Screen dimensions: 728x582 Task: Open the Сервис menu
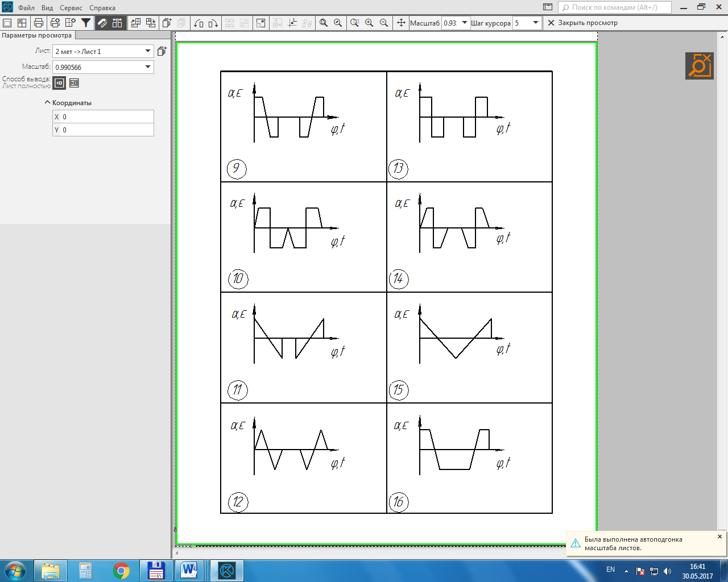click(x=71, y=8)
